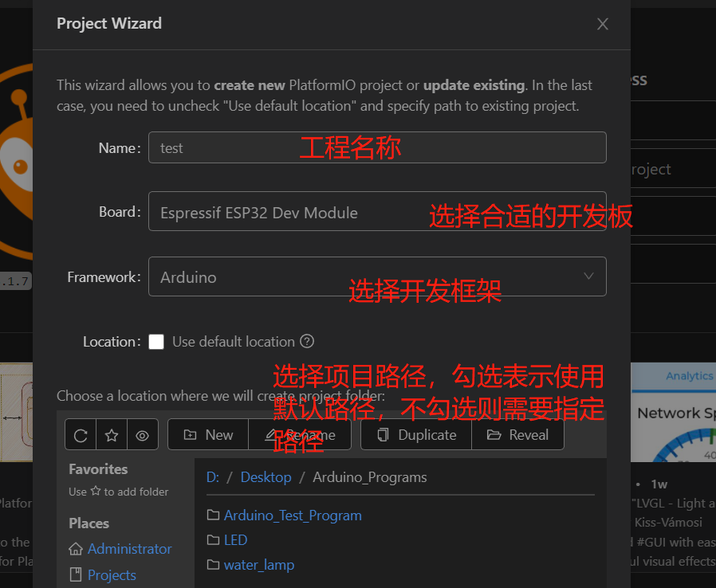Click the LED folder icon

[213, 540]
